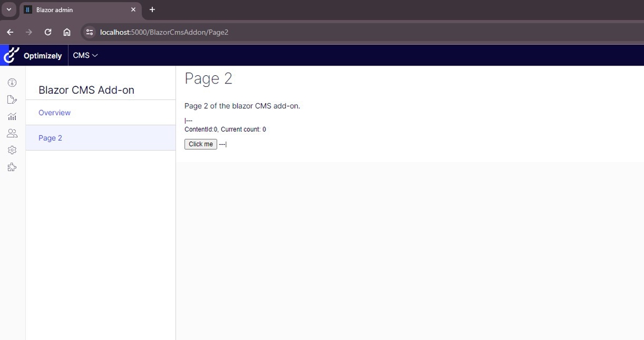Click the reload page icon

[48, 32]
